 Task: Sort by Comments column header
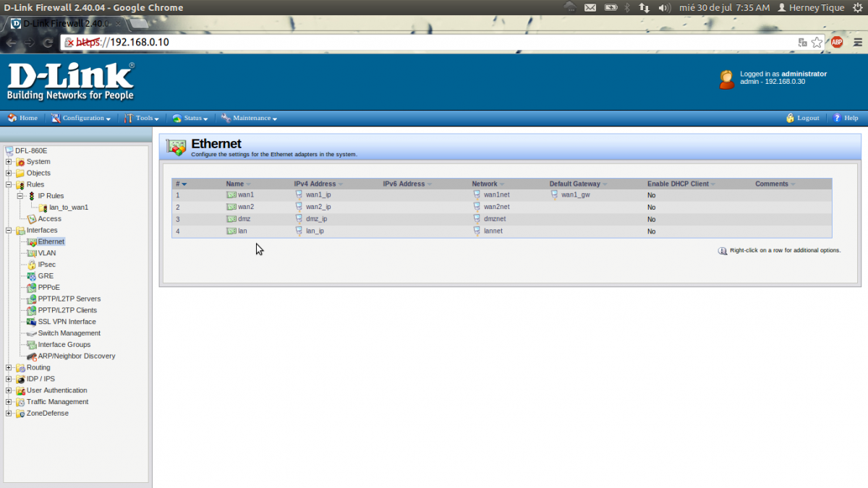point(775,184)
